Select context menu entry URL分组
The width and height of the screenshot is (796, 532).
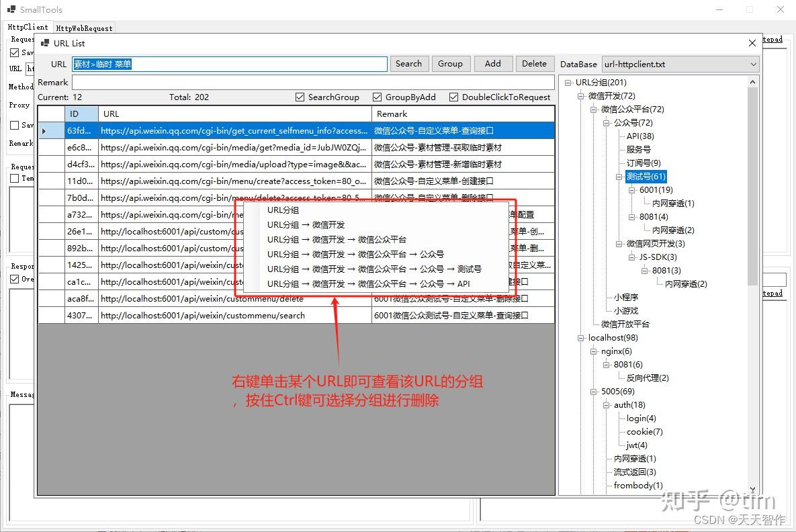pyautogui.click(x=283, y=210)
